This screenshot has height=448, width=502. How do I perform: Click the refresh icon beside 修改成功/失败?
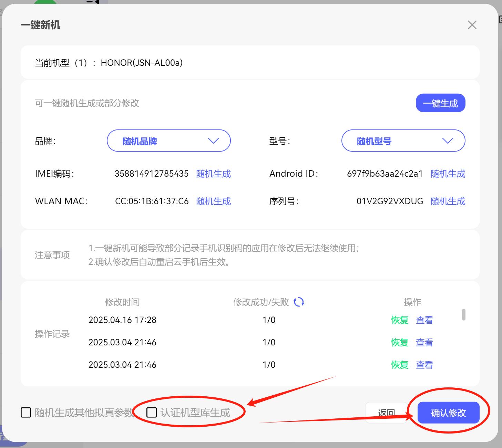point(299,302)
